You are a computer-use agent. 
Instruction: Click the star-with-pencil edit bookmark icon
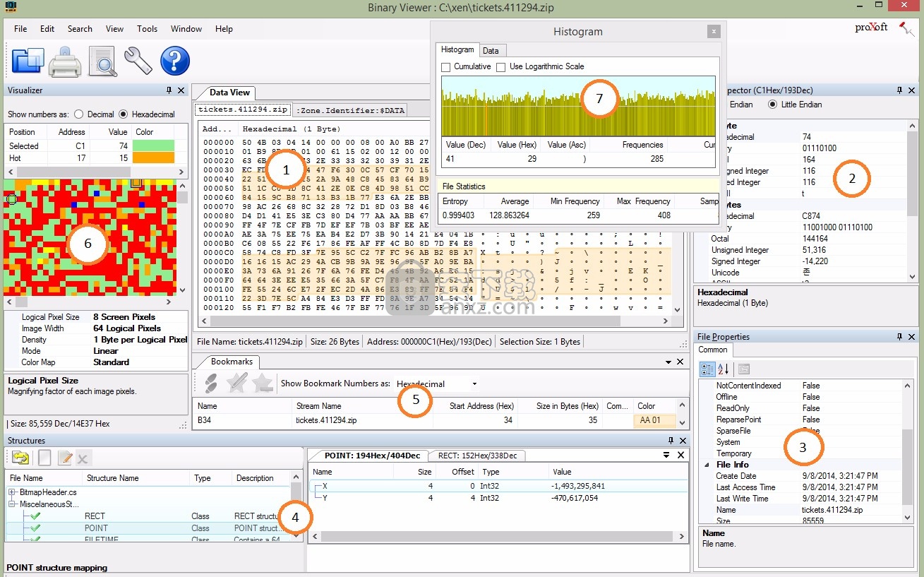coord(236,383)
